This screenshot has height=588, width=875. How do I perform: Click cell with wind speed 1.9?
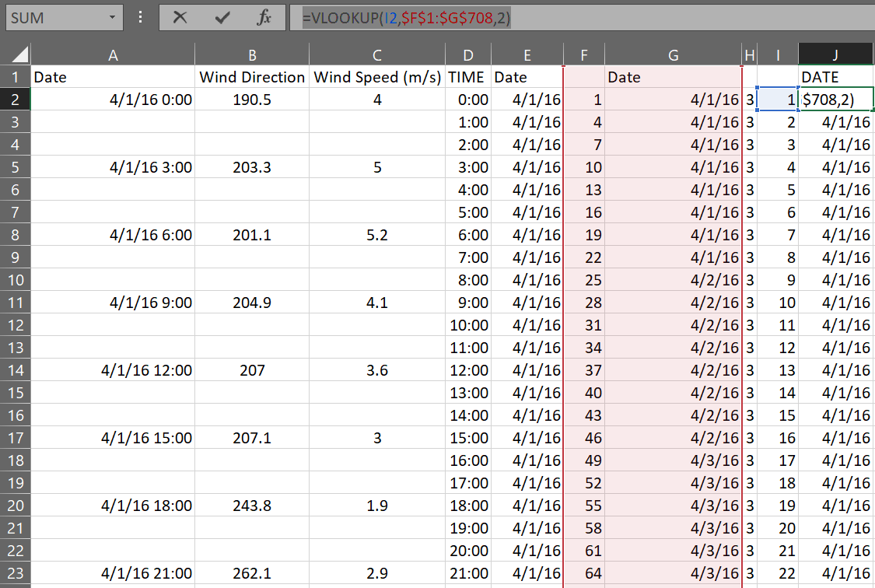[377, 506]
